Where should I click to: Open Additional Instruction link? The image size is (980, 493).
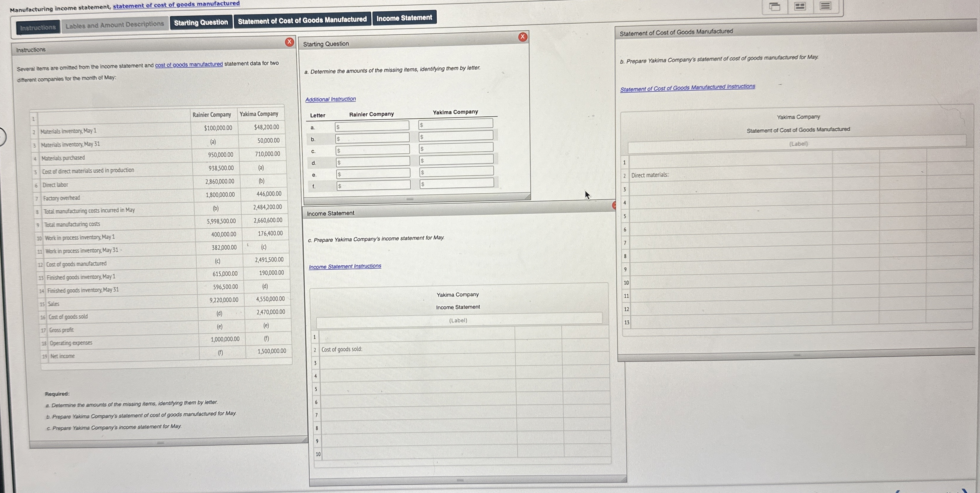pos(330,98)
